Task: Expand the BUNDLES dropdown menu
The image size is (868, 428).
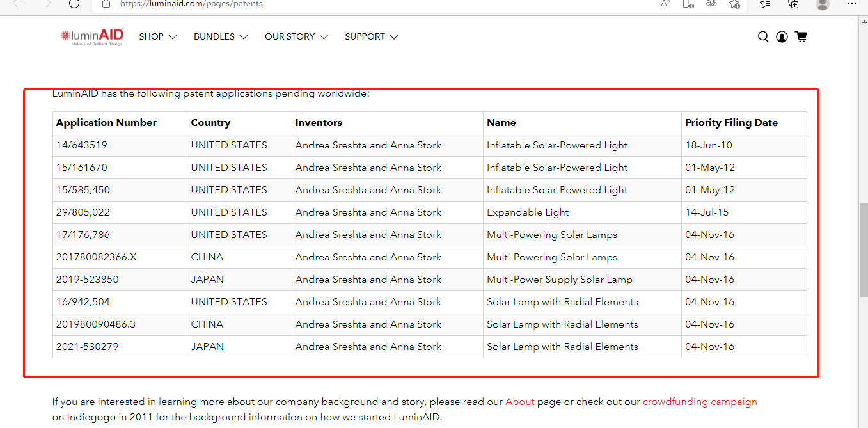Action: (x=220, y=37)
